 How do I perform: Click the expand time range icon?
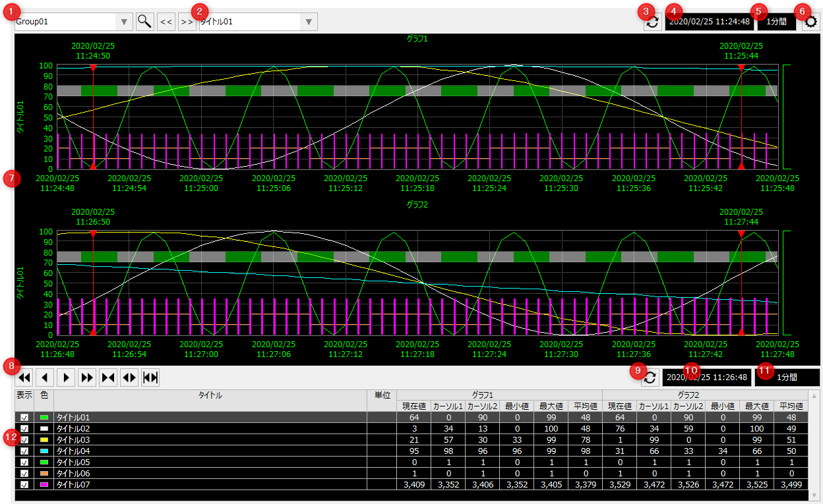[x=129, y=378]
